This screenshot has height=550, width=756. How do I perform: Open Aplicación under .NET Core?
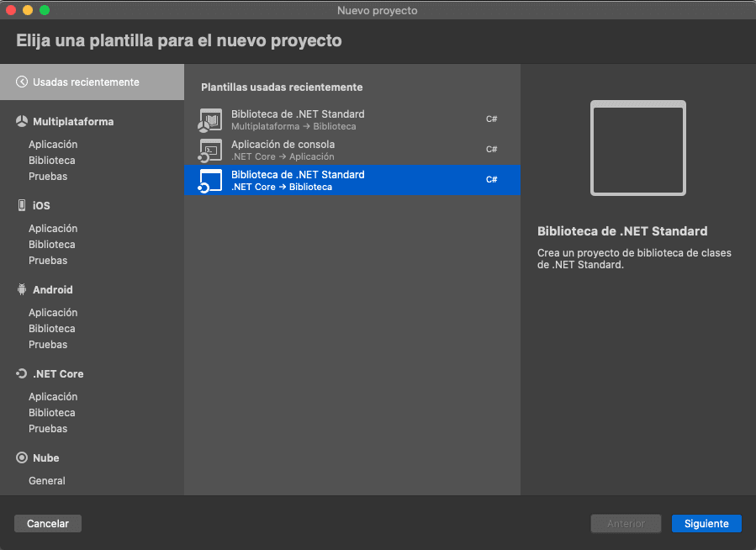pos(53,397)
